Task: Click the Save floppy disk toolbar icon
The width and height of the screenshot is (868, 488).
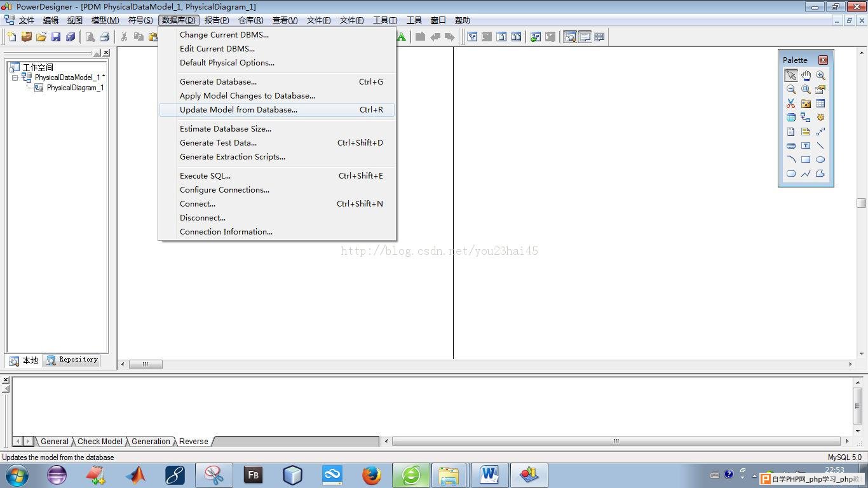Action: pos(56,37)
